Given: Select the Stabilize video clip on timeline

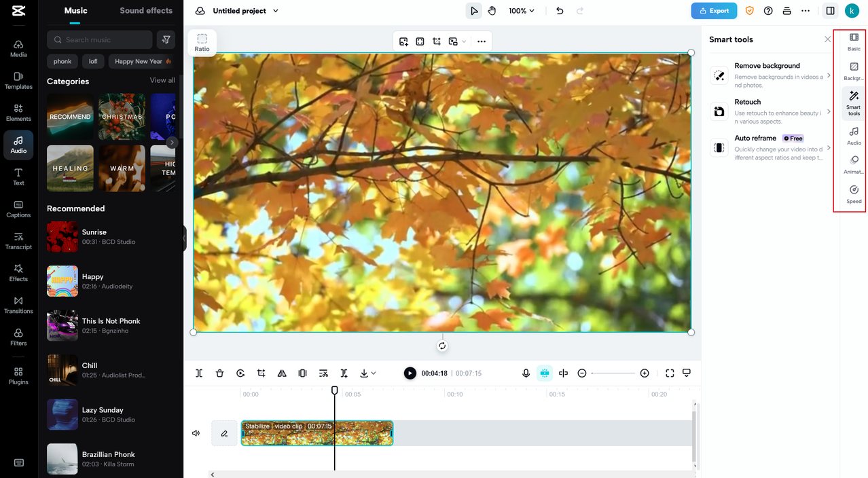Looking at the screenshot, I should (x=317, y=433).
